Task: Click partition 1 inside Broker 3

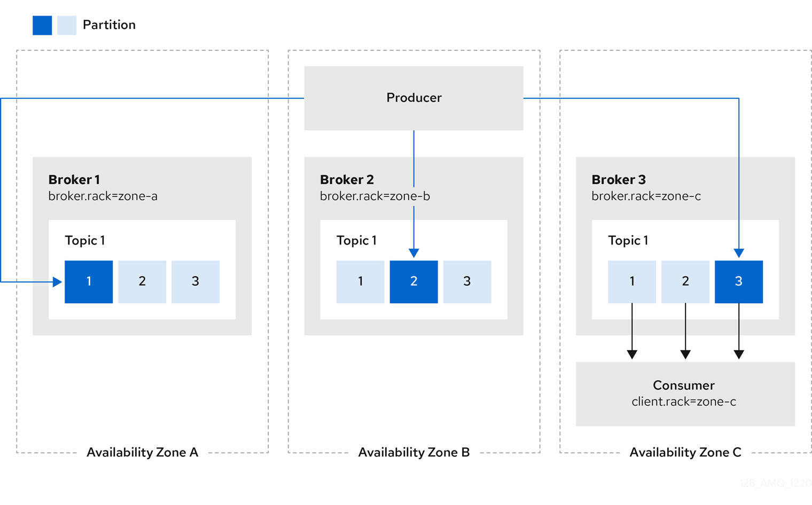Action: tap(632, 281)
